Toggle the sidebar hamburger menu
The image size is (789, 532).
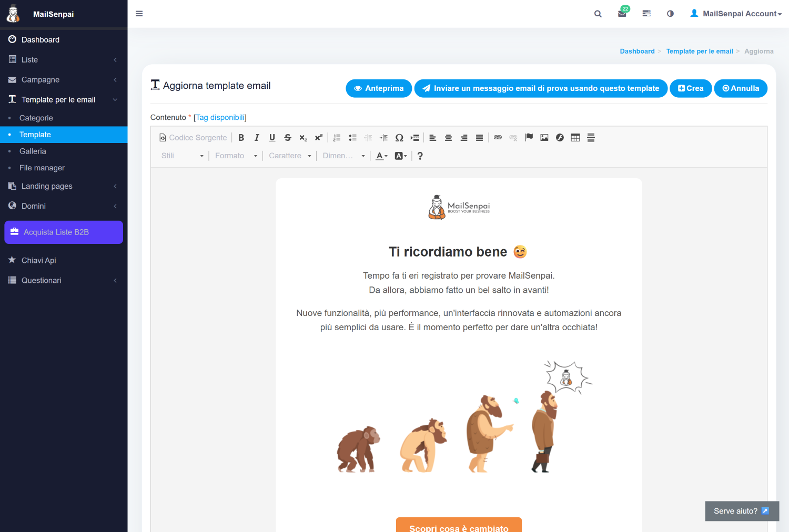pos(139,14)
